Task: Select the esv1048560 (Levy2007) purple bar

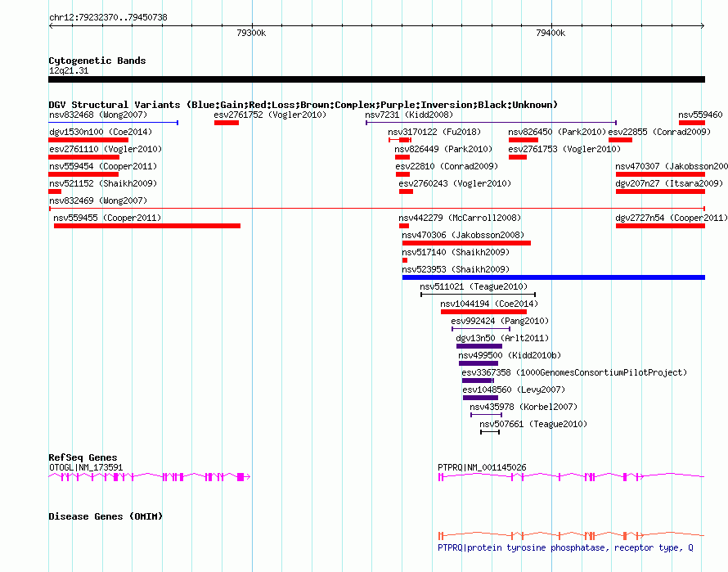Action: click(480, 398)
